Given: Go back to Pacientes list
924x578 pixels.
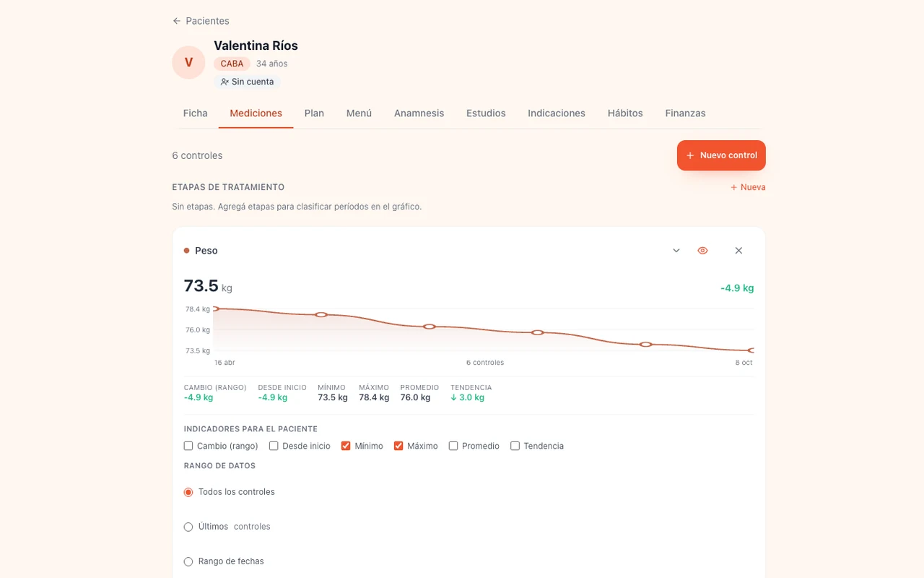Looking at the screenshot, I should 201,21.
